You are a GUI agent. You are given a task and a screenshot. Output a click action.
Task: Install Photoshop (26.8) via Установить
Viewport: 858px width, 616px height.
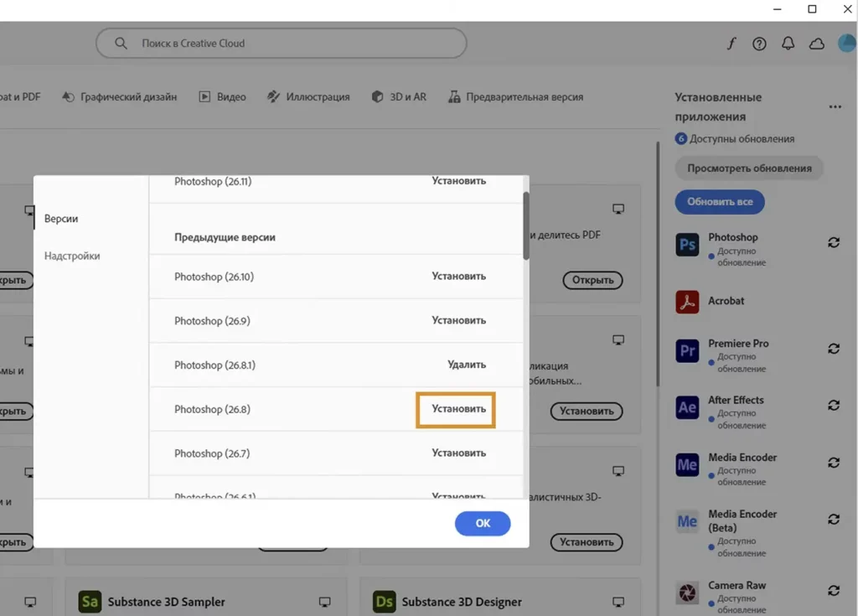457,410
